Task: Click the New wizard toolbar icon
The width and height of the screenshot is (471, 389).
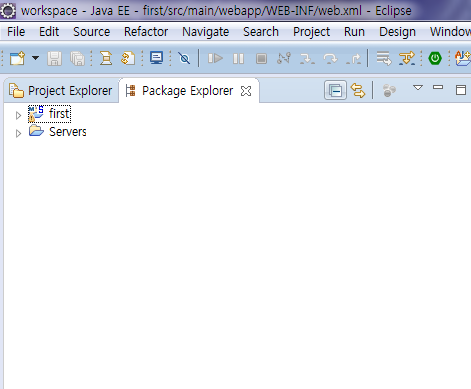Action: tap(17, 58)
